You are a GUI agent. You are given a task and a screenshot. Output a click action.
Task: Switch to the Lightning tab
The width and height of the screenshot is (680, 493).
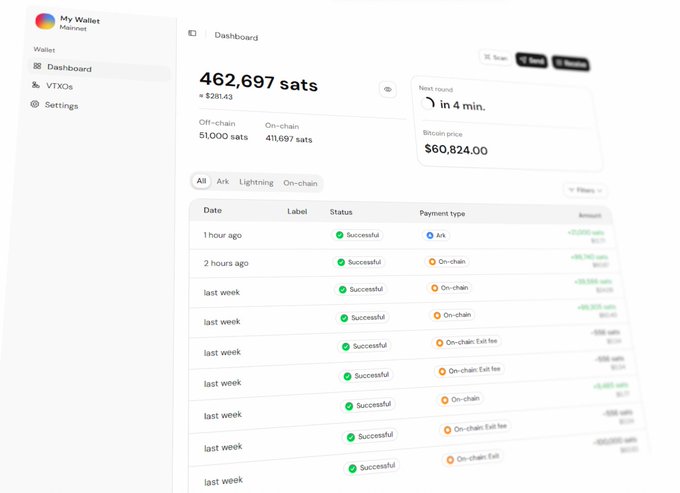point(256,182)
